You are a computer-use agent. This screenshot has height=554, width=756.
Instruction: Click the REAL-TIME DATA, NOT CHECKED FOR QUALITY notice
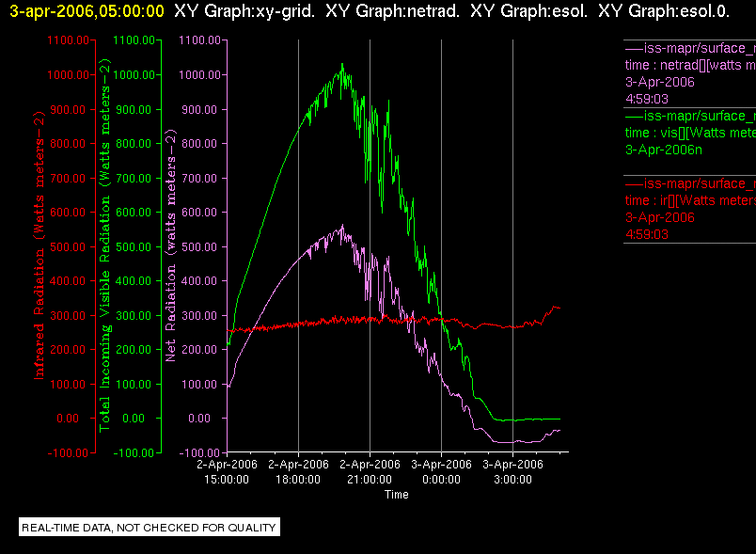[150, 528]
